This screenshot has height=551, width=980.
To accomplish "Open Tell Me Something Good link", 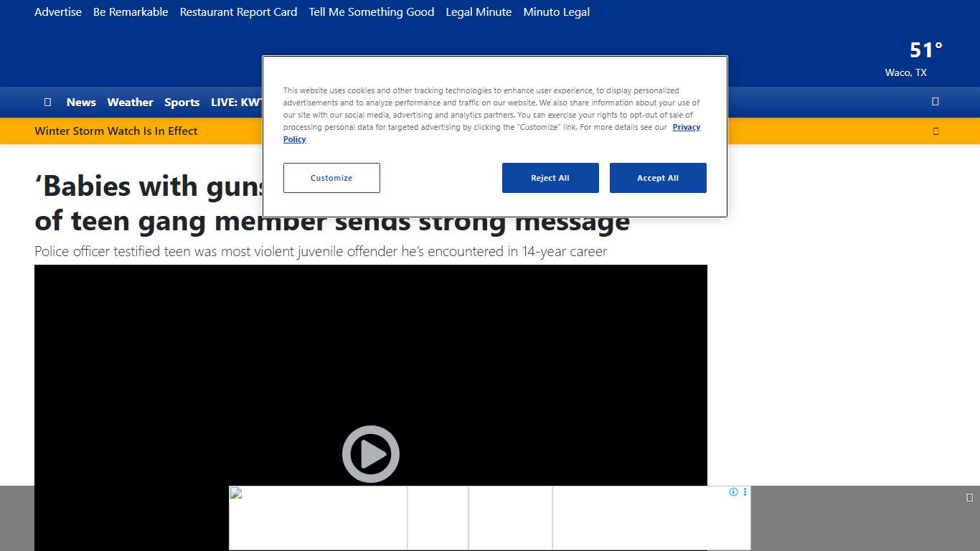I will pyautogui.click(x=371, y=12).
